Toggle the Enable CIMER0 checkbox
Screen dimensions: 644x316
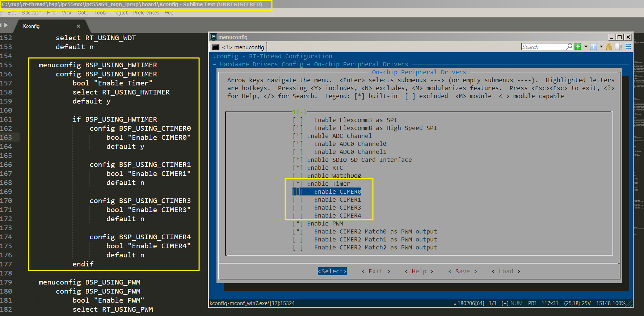pos(298,192)
